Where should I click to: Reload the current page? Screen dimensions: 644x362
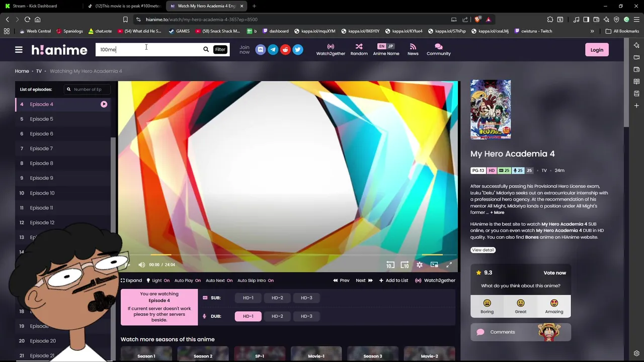coord(27,20)
